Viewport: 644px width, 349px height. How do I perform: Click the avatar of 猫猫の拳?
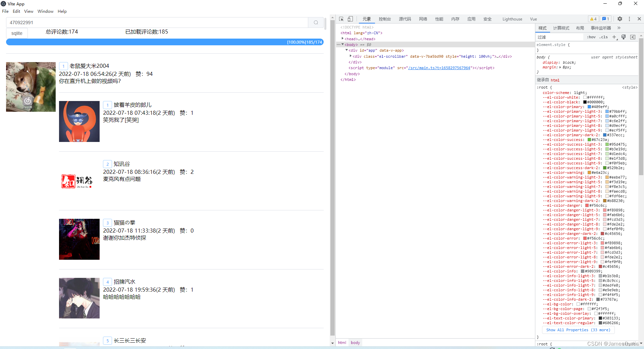(79, 239)
